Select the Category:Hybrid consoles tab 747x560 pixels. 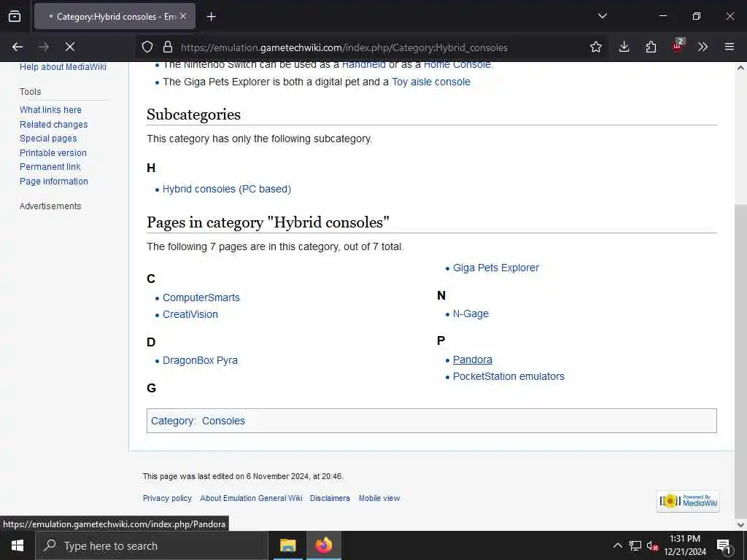[115, 16]
